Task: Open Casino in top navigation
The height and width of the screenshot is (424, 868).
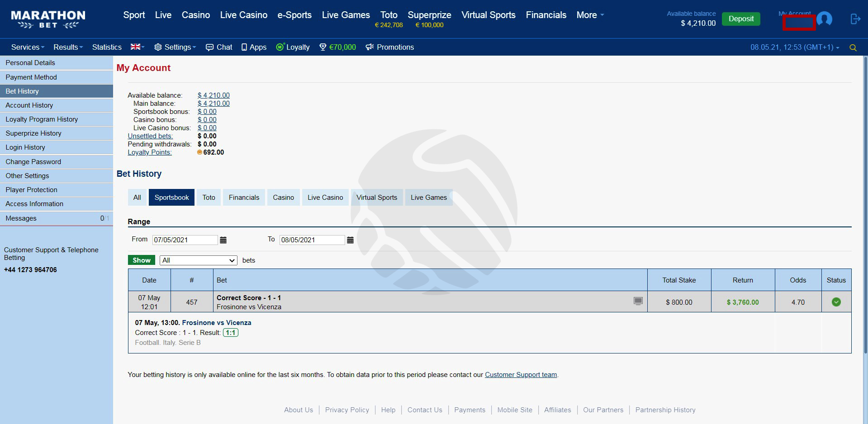Action: coord(196,15)
